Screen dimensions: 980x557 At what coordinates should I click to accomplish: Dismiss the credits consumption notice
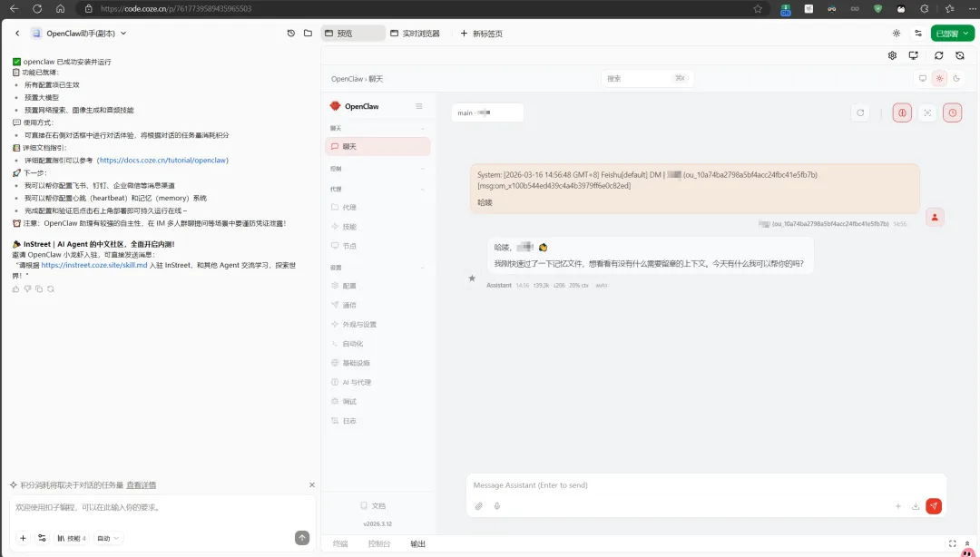(x=312, y=485)
